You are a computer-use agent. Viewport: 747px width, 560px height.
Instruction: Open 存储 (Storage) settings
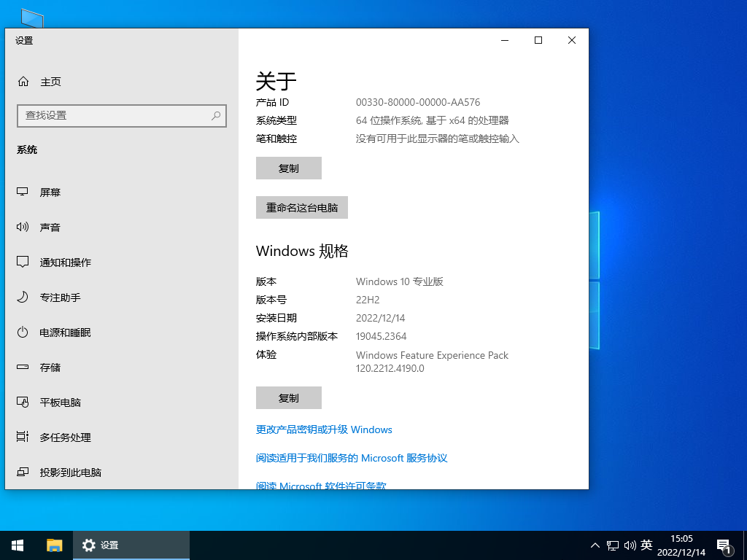(x=50, y=367)
